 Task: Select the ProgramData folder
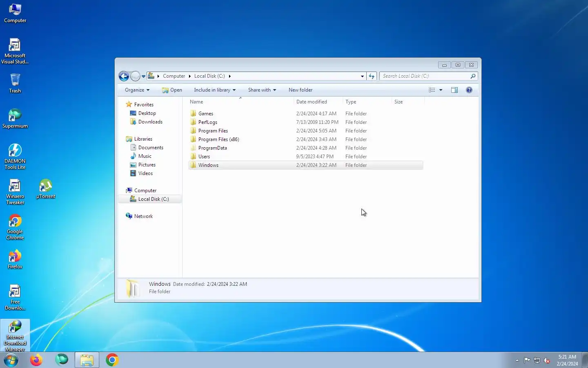click(306, 148)
